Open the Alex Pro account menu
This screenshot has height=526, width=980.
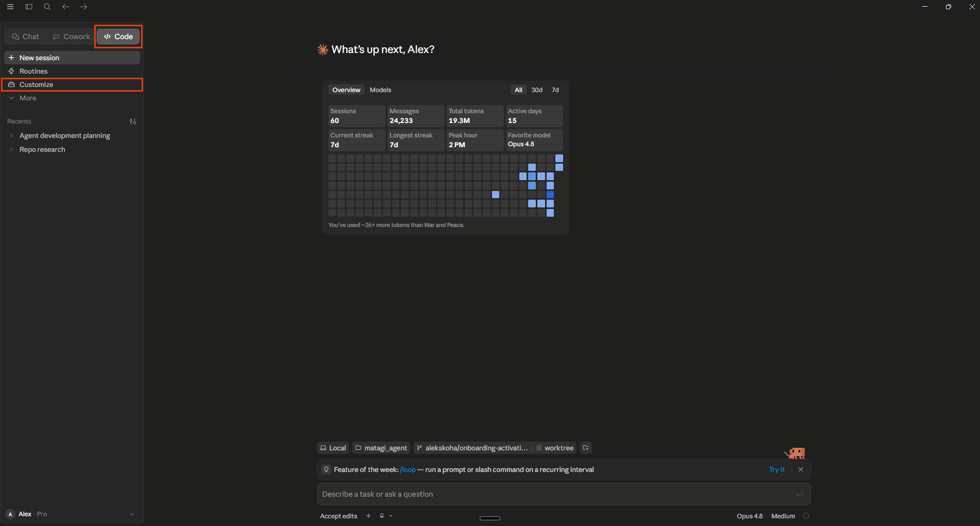pyautogui.click(x=71, y=514)
